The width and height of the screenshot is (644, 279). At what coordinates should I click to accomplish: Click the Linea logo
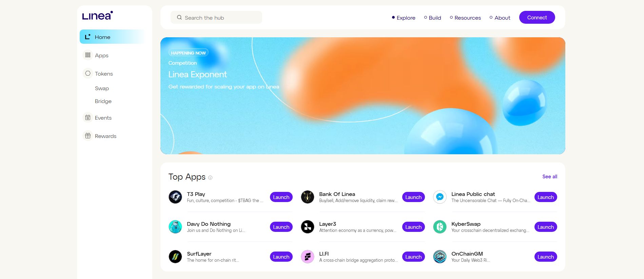click(97, 16)
